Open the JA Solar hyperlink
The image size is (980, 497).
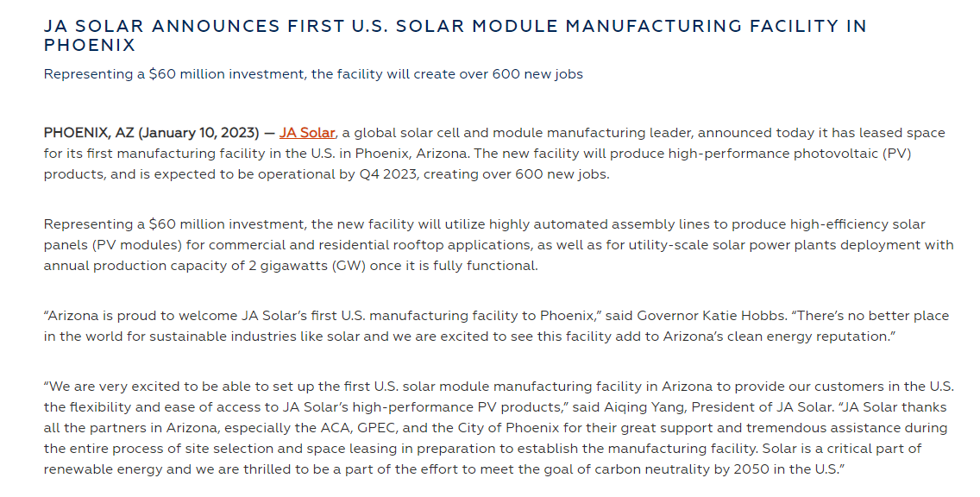[307, 133]
